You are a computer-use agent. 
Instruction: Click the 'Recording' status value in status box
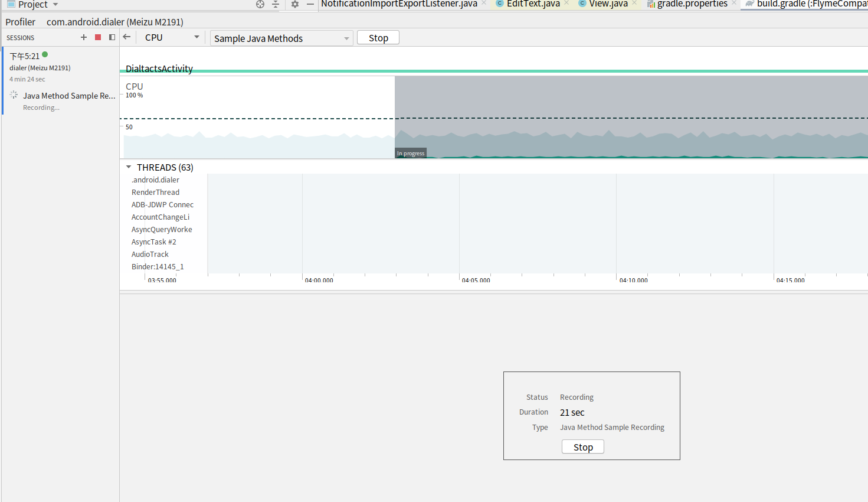[x=577, y=397]
